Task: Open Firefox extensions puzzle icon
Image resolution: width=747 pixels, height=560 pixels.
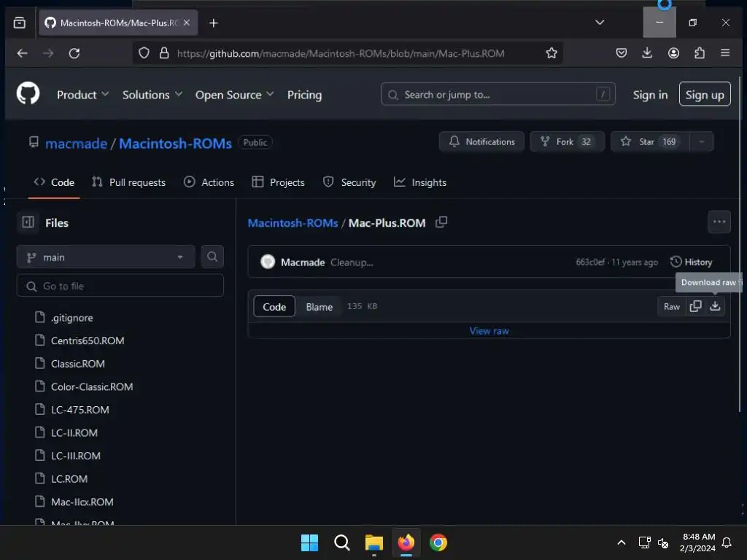Action: 700,52
